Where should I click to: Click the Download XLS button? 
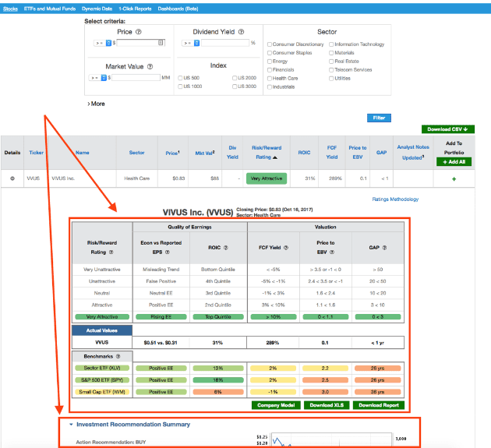coord(327,405)
